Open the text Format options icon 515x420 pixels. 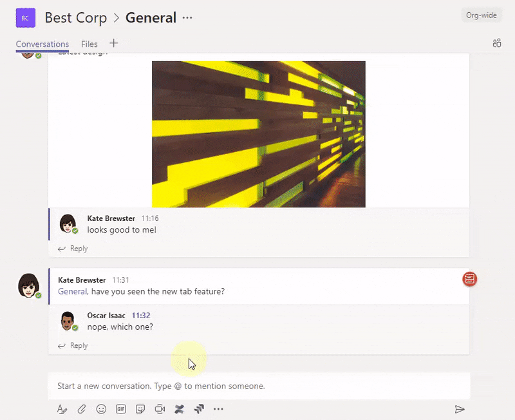pyautogui.click(x=62, y=408)
